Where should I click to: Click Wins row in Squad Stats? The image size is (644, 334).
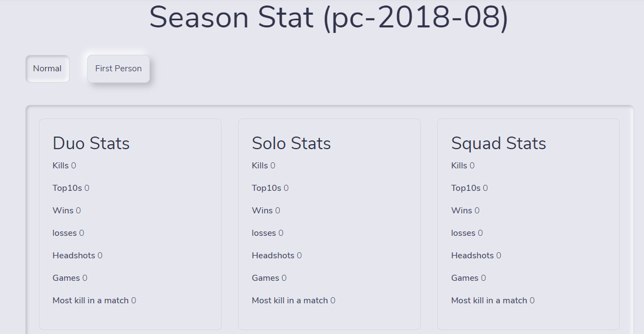pos(465,211)
